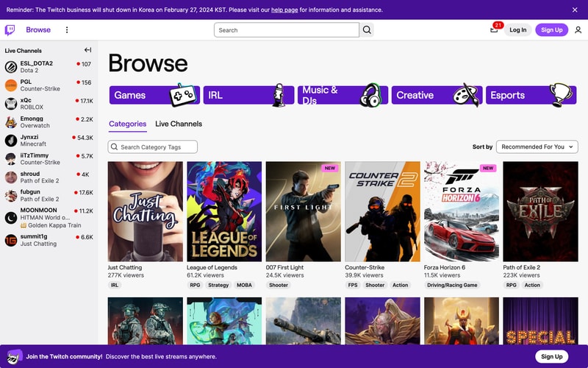The height and width of the screenshot is (368, 588).
Task: Open PGL channel avatar
Action: coord(11,85)
